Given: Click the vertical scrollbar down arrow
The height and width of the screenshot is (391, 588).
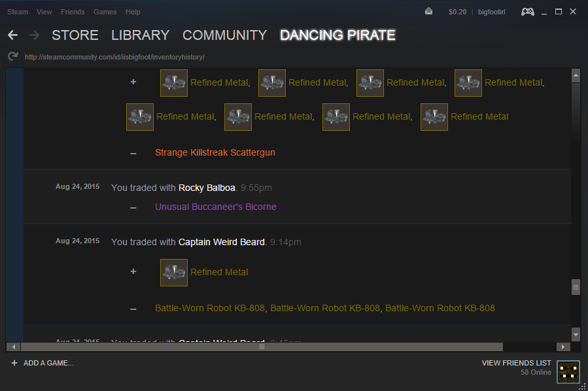Looking at the screenshot, I should [576, 334].
